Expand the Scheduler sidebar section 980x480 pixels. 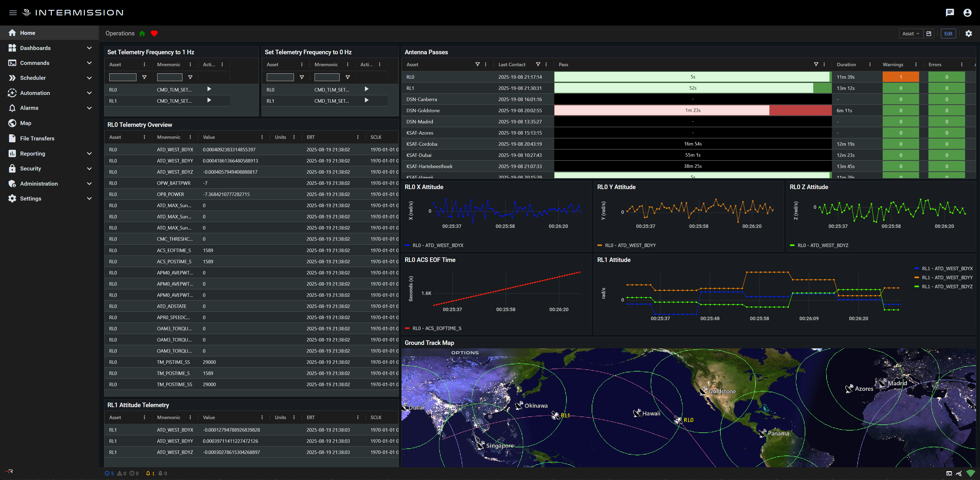pyautogui.click(x=49, y=78)
